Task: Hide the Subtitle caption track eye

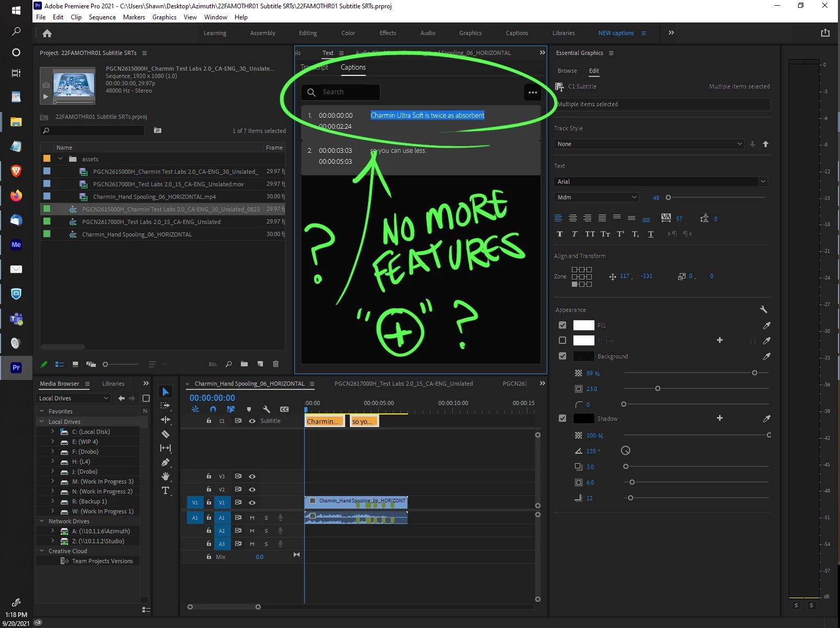Action: tap(252, 421)
